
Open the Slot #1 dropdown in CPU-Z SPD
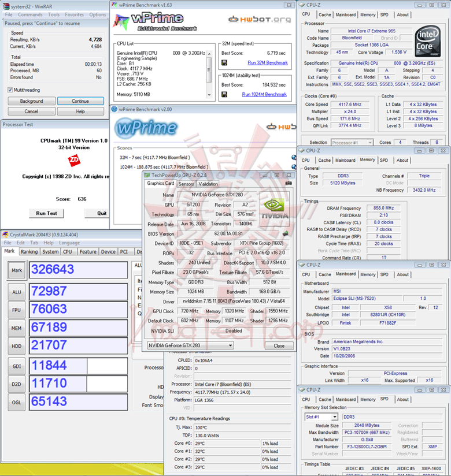[x=321, y=417]
